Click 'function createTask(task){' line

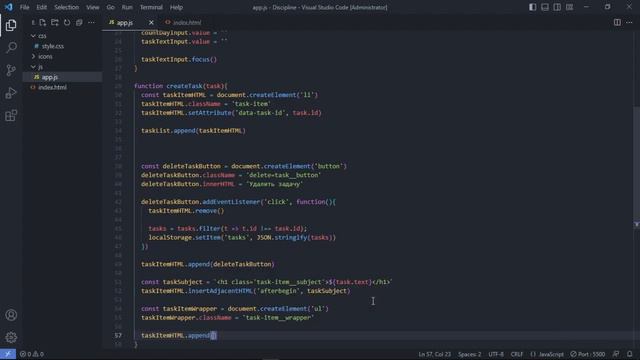point(180,86)
